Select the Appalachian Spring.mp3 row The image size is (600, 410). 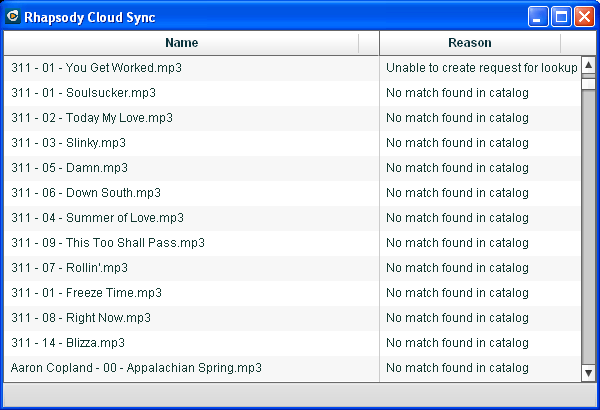pyautogui.click(x=136, y=368)
